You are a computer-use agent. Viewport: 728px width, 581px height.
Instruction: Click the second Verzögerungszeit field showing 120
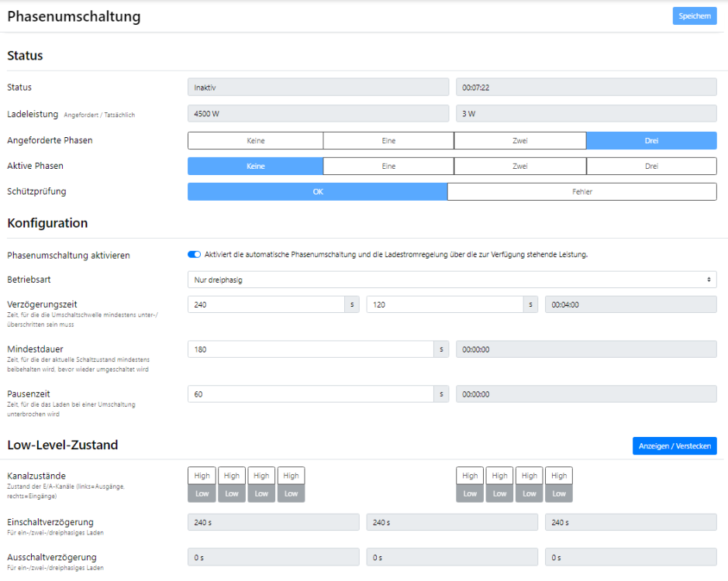point(444,304)
